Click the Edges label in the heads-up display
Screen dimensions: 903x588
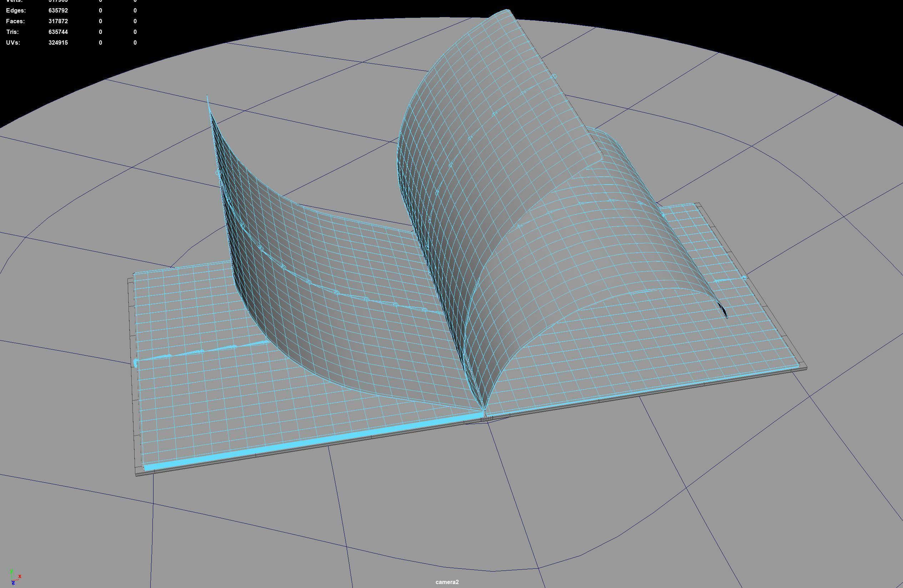(x=16, y=11)
